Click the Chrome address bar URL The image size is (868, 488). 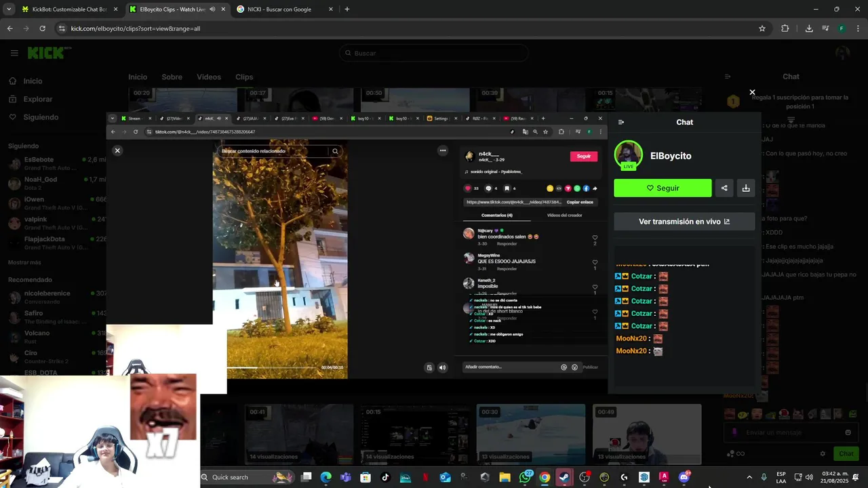tap(136, 28)
